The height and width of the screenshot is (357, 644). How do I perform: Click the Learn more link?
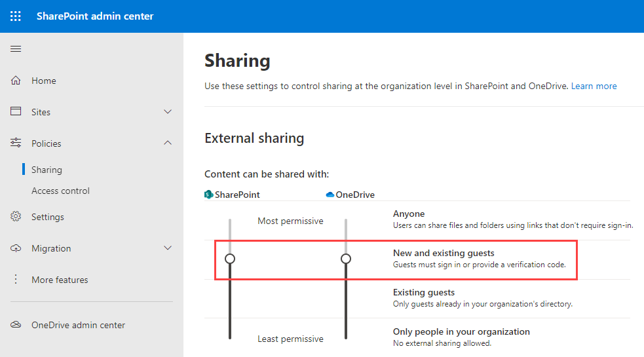(x=594, y=86)
